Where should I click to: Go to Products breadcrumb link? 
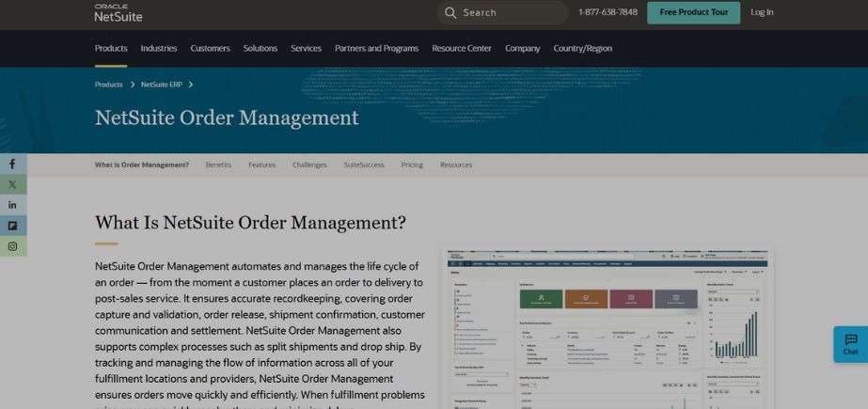click(x=108, y=85)
